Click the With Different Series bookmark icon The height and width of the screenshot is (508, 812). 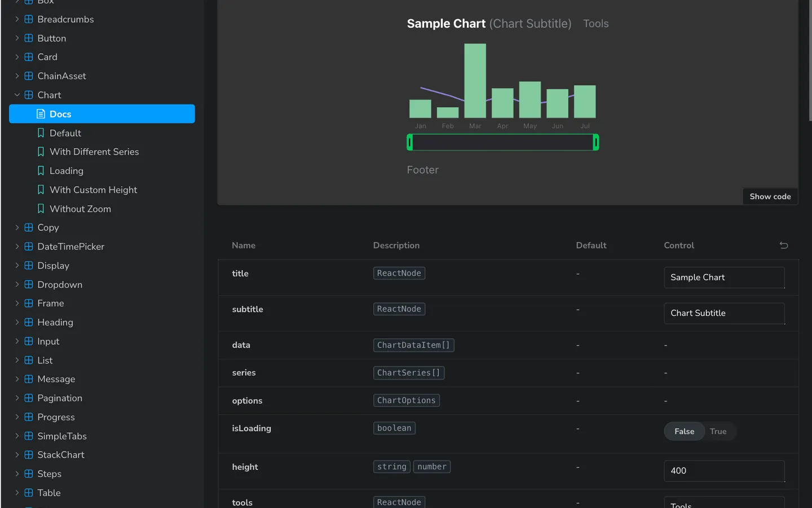(x=41, y=152)
